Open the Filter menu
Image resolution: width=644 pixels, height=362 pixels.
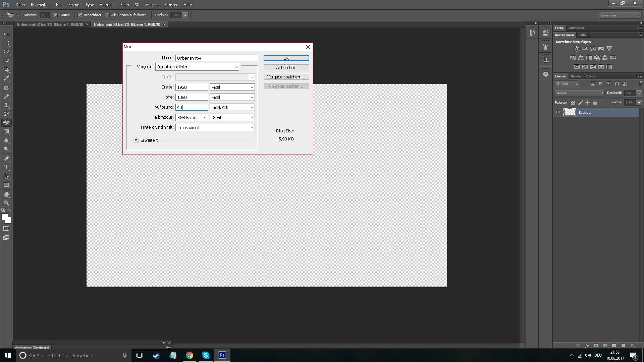124,5
